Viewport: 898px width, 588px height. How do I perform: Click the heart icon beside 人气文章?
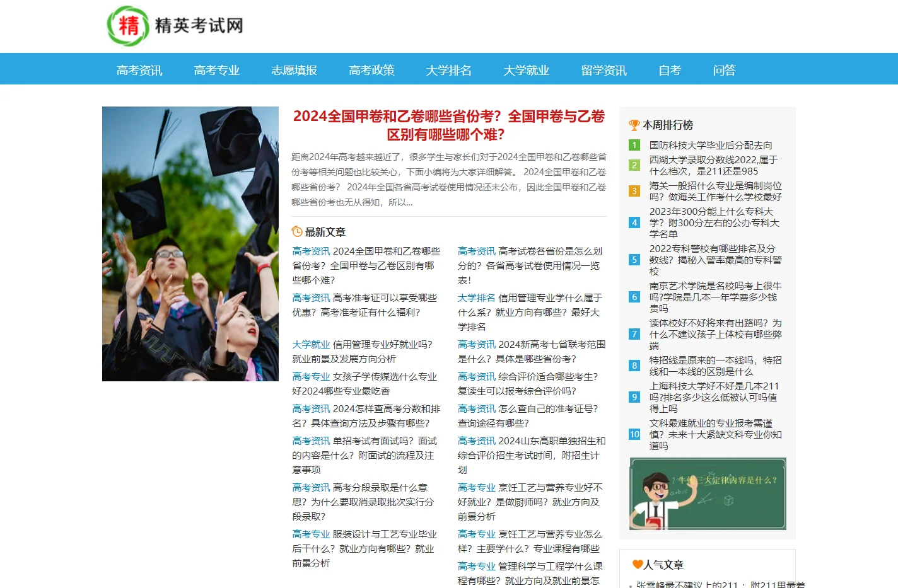tap(638, 565)
